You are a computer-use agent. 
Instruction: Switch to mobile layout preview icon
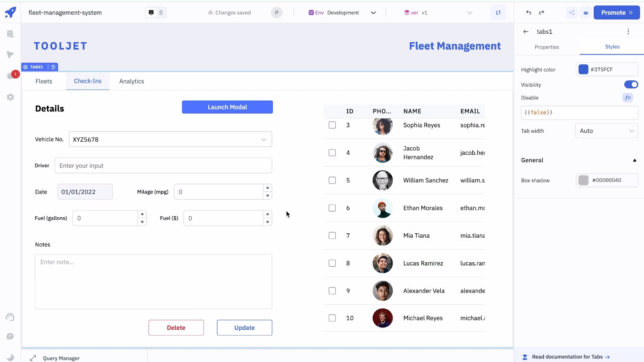tap(161, 12)
